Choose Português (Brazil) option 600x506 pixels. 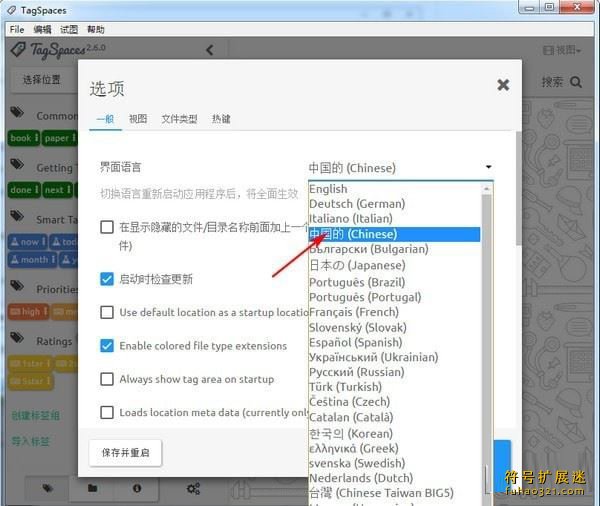(395, 282)
